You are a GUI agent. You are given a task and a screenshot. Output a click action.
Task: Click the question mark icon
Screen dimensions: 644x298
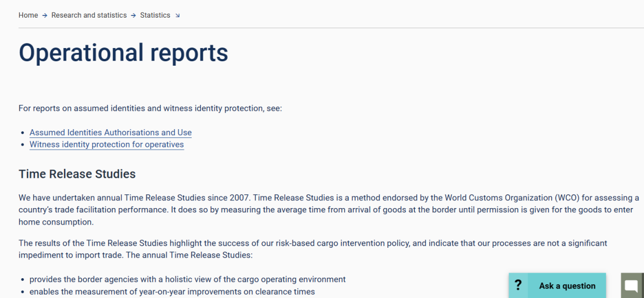tap(518, 285)
